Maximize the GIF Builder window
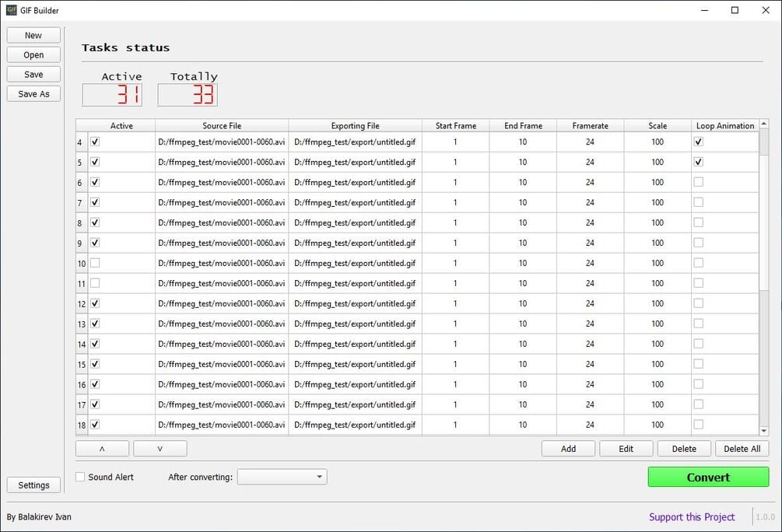Screen dimensions: 782x532 pos(735,10)
